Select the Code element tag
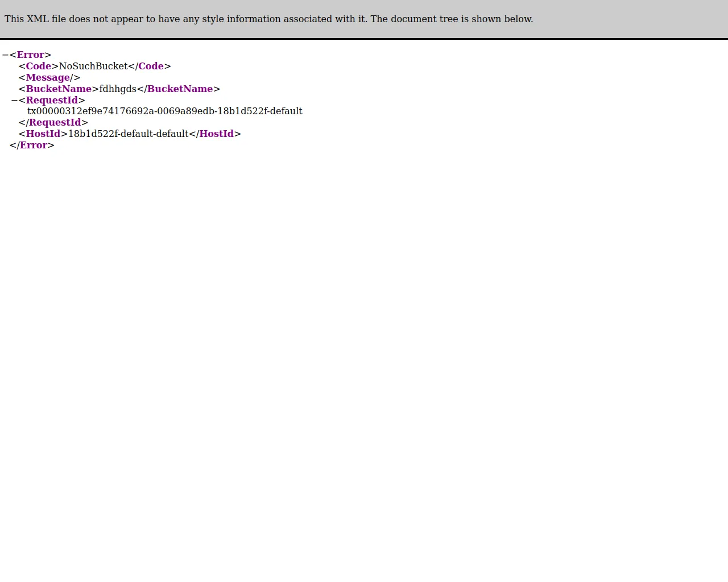The width and height of the screenshot is (728, 582). 38,66
